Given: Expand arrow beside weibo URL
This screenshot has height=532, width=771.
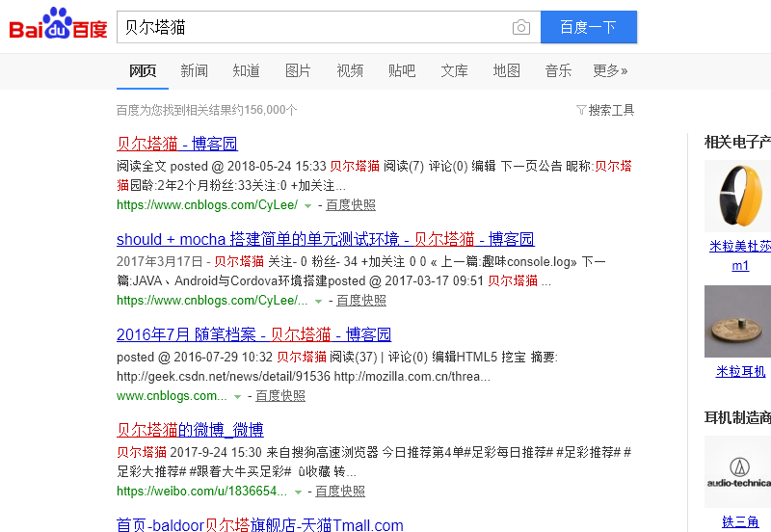Looking at the screenshot, I should 298,492.
